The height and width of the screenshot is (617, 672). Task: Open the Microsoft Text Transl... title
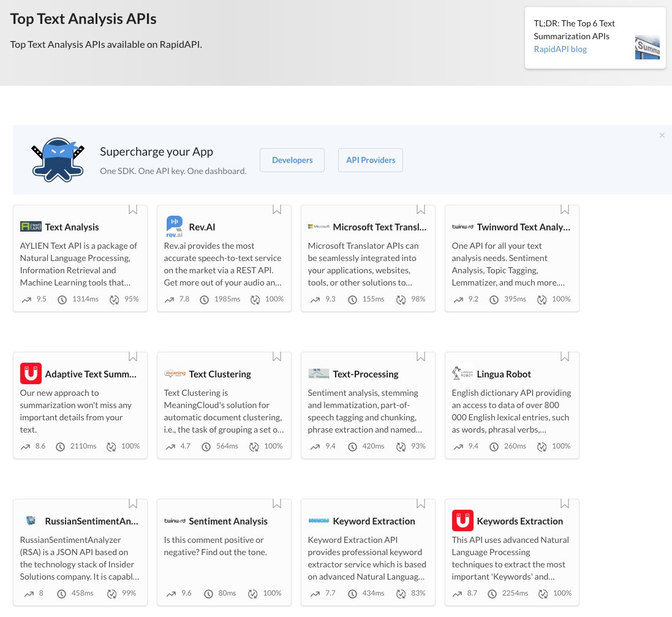pos(380,227)
